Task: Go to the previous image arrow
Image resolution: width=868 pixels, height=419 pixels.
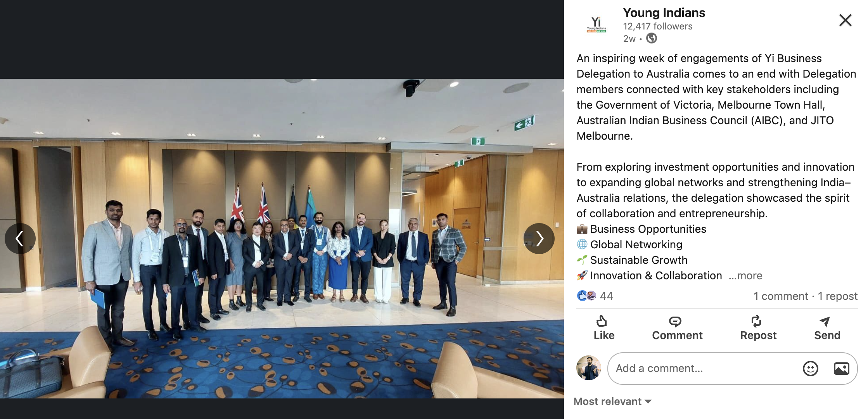Action: coord(20,239)
